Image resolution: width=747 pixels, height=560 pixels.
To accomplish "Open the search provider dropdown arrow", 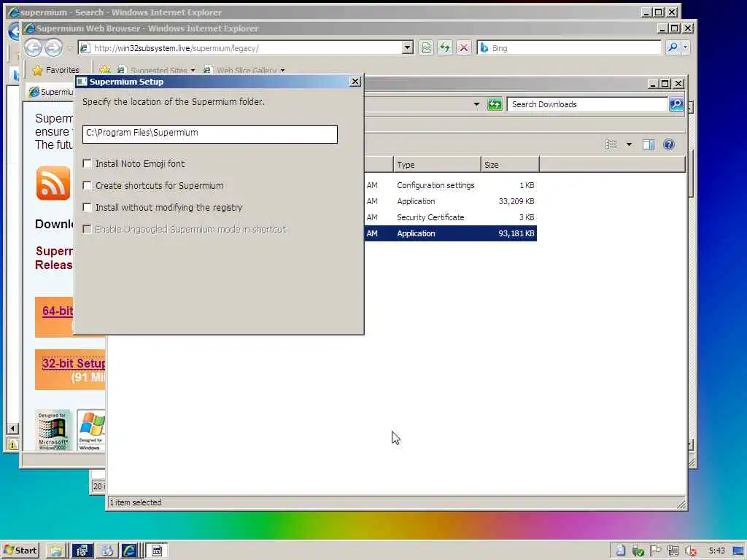I will pyautogui.click(x=685, y=47).
